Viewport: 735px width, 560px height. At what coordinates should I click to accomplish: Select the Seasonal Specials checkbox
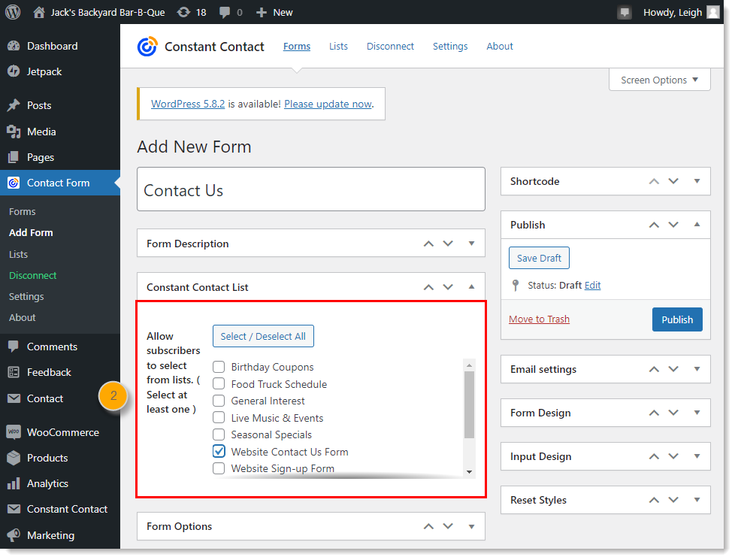(x=219, y=434)
